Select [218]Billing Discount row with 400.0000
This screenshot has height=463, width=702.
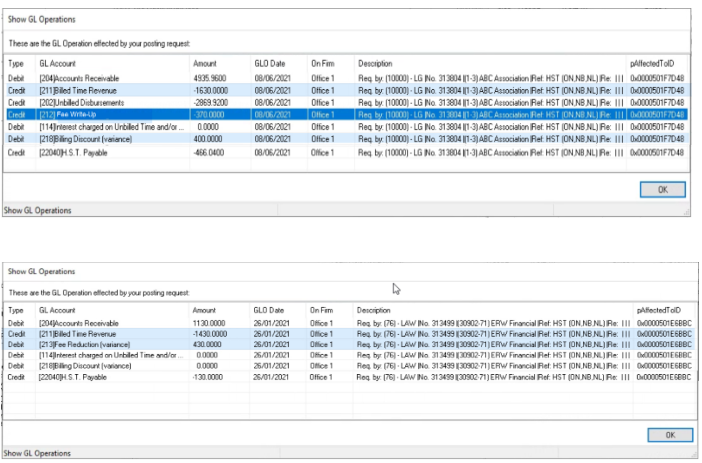pyautogui.click(x=346, y=139)
